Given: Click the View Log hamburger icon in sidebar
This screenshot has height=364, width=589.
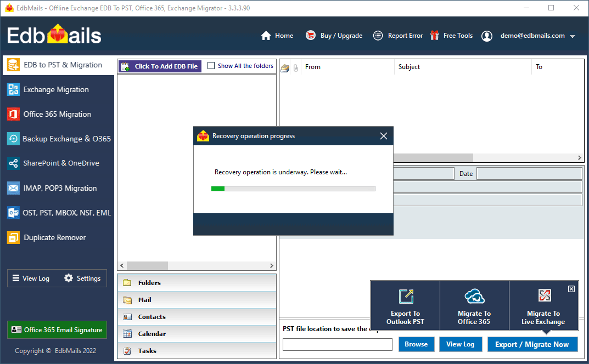Looking at the screenshot, I should [x=16, y=278].
